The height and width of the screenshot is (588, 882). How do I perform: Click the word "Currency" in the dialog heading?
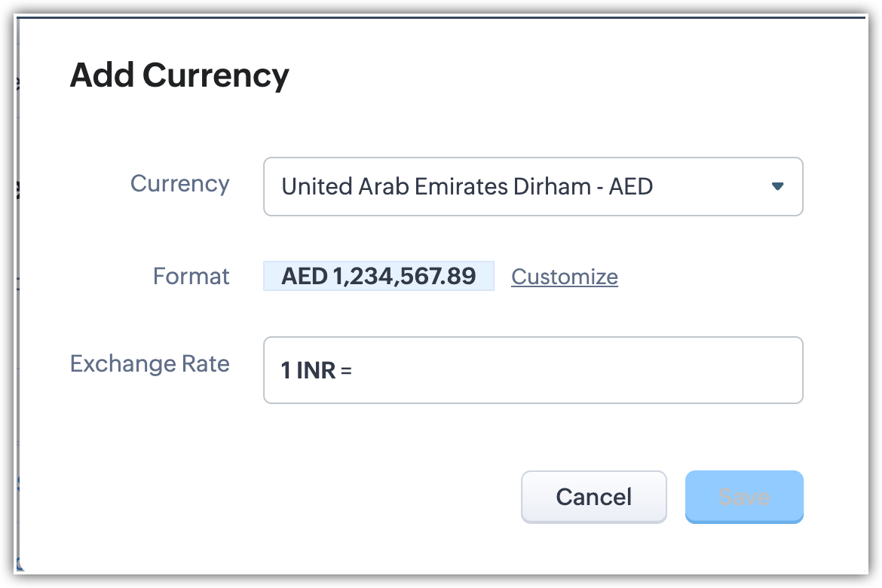pos(216,75)
